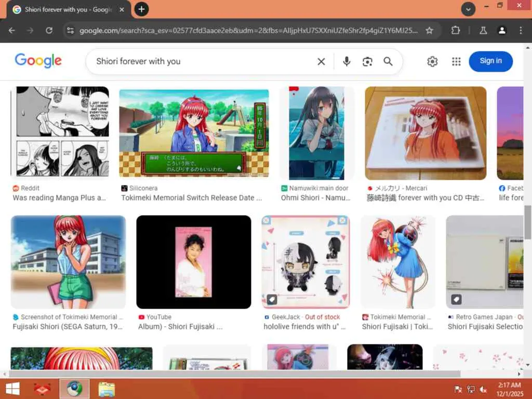Open the tab search dropdown arrow

(x=468, y=9)
